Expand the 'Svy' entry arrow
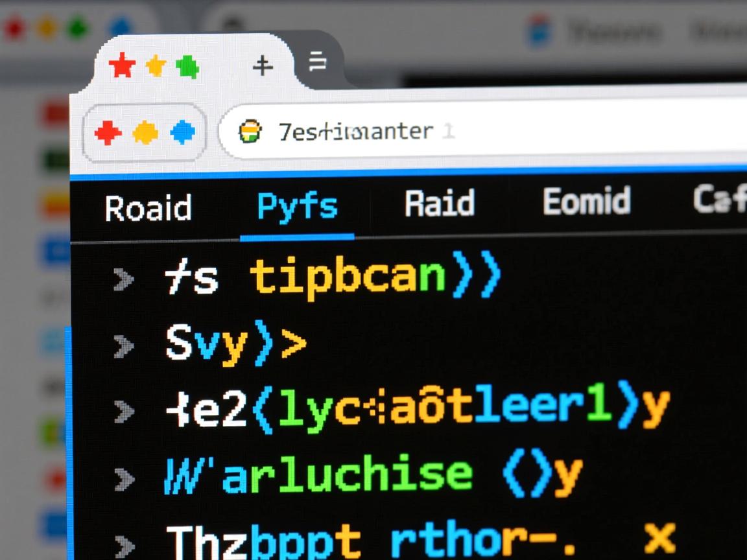Image resolution: width=747 pixels, height=560 pixels. (x=123, y=345)
